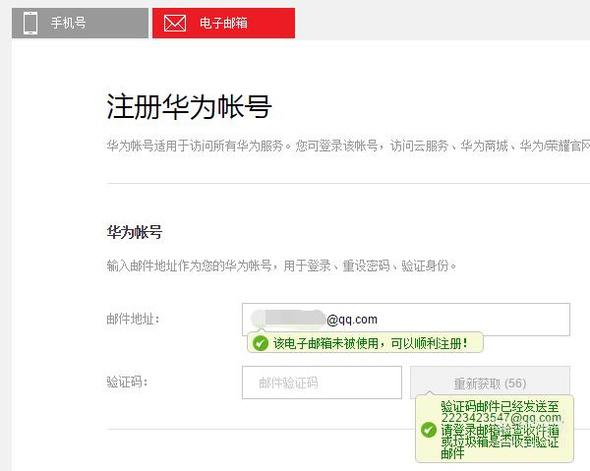Screen dimensions: 590x471
Task: Click green check icon beside 该电子邮箱未被使用
Action: [x=260, y=343]
